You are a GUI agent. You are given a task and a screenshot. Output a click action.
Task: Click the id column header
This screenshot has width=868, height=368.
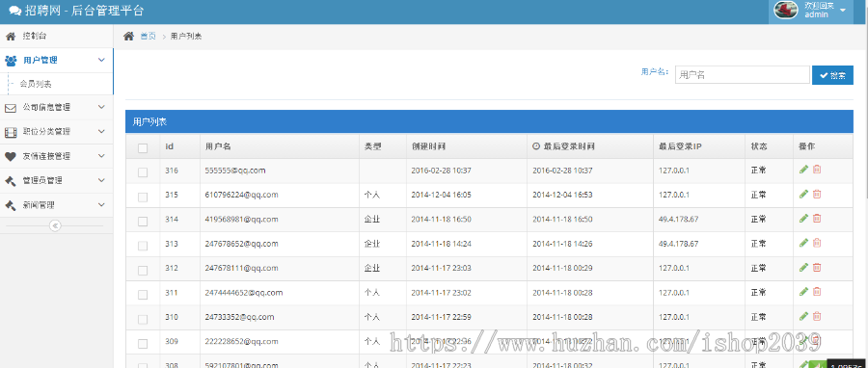tap(170, 146)
